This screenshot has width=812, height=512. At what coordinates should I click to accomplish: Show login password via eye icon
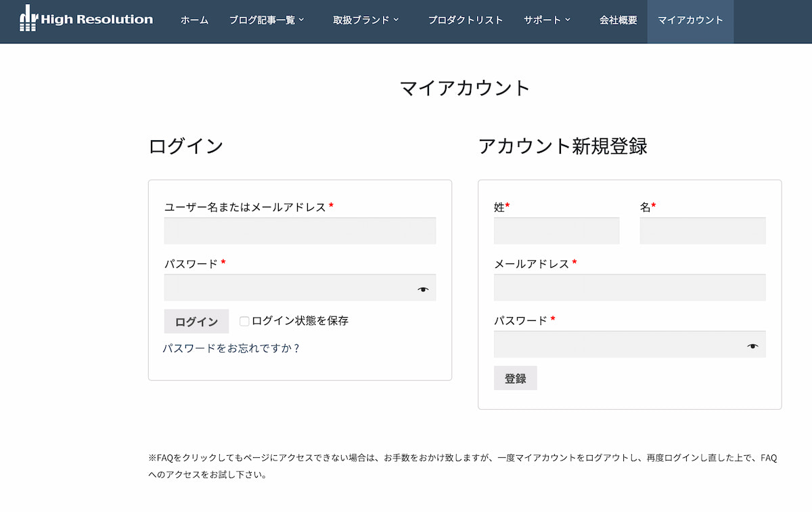tap(423, 289)
